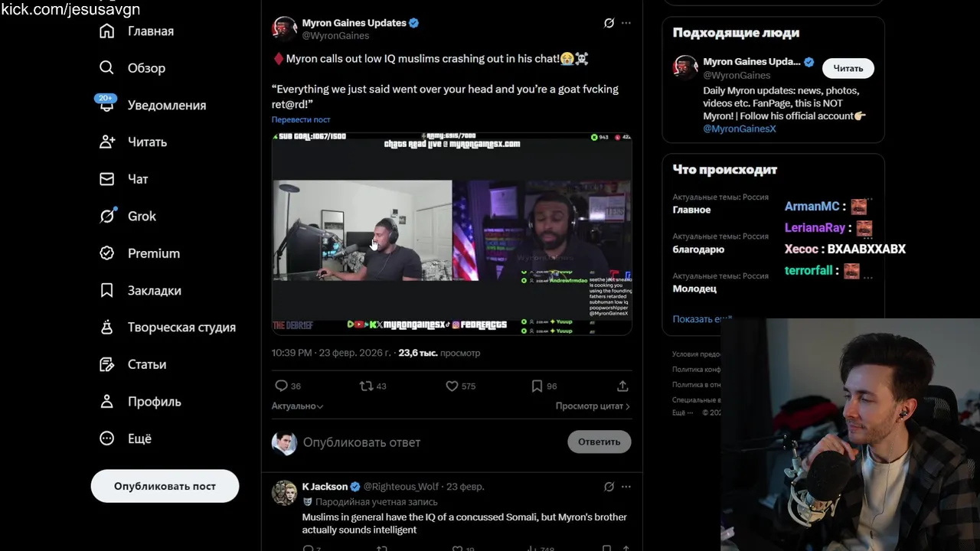
Task: Click Перевести пост link
Action: point(301,120)
